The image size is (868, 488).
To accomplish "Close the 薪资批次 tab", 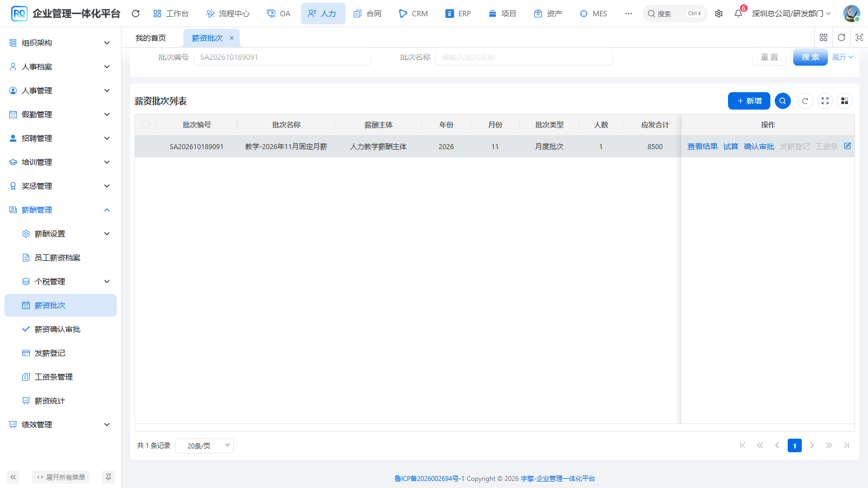I will coord(232,38).
